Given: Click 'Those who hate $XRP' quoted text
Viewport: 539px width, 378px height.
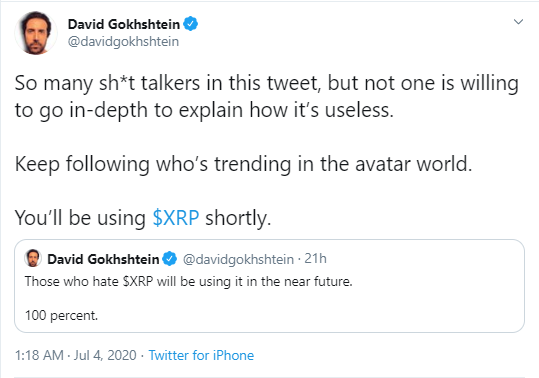Looking at the screenshot, I should (x=189, y=281).
